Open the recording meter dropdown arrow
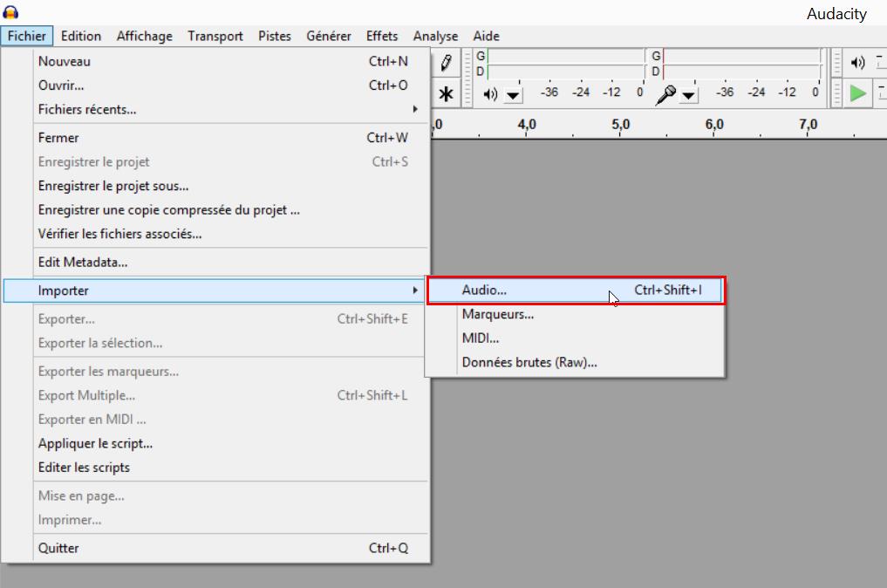 click(688, 95)
